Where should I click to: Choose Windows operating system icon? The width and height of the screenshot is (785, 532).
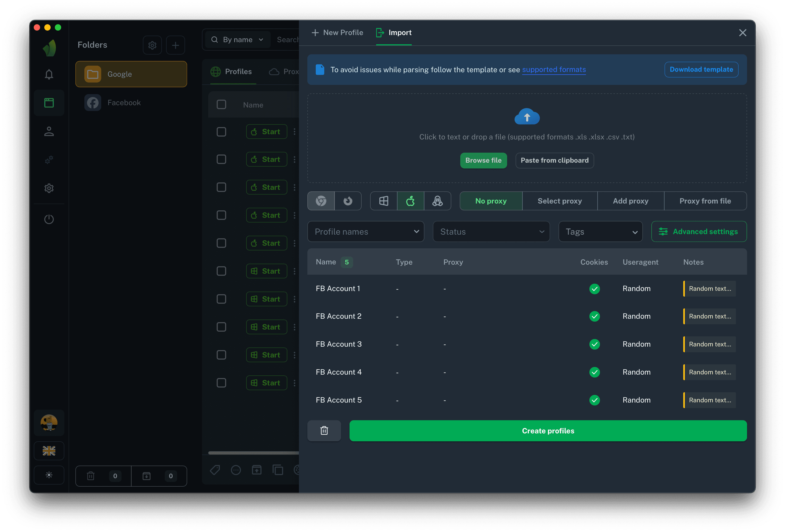[x=384, y=201]
